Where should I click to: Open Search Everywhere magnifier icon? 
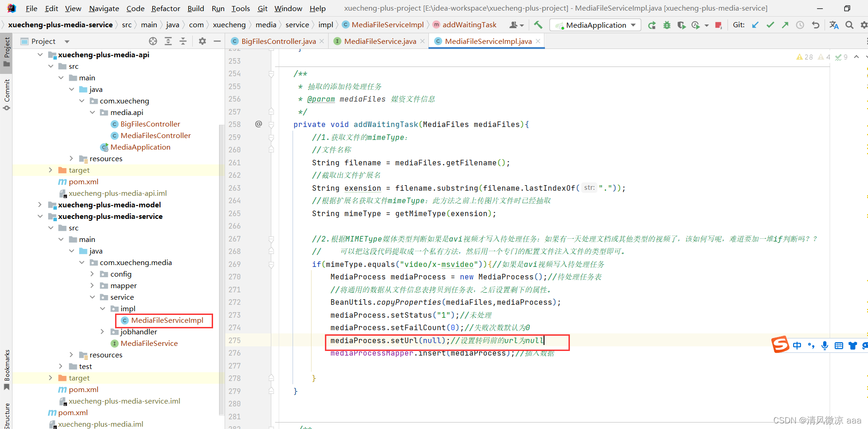click(850, 25)
